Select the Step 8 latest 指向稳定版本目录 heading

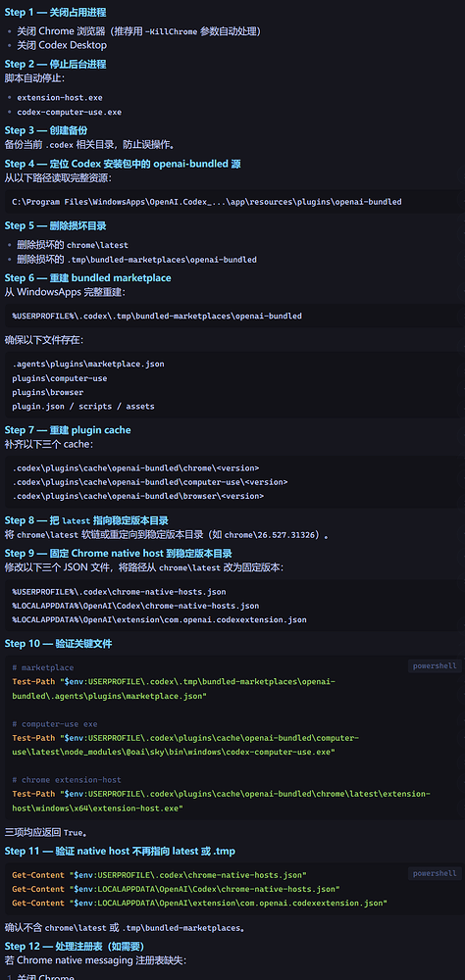[x=86, y=520]
